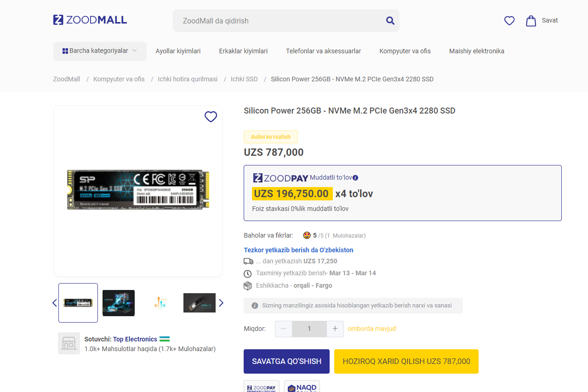The height and width of the screenshot is (392, 588).
Task: Click orqali - Fargo courier text
Action: pos(313,285)
